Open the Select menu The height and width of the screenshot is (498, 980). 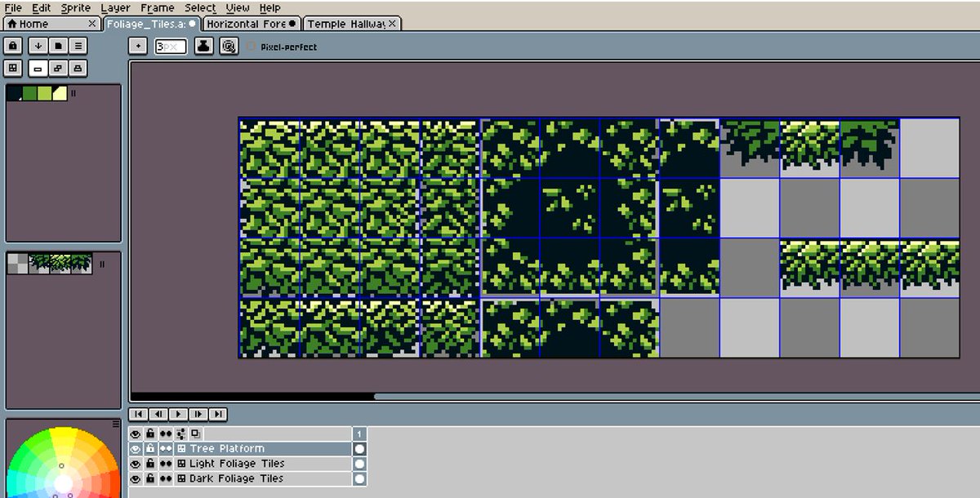coord(200,7)
